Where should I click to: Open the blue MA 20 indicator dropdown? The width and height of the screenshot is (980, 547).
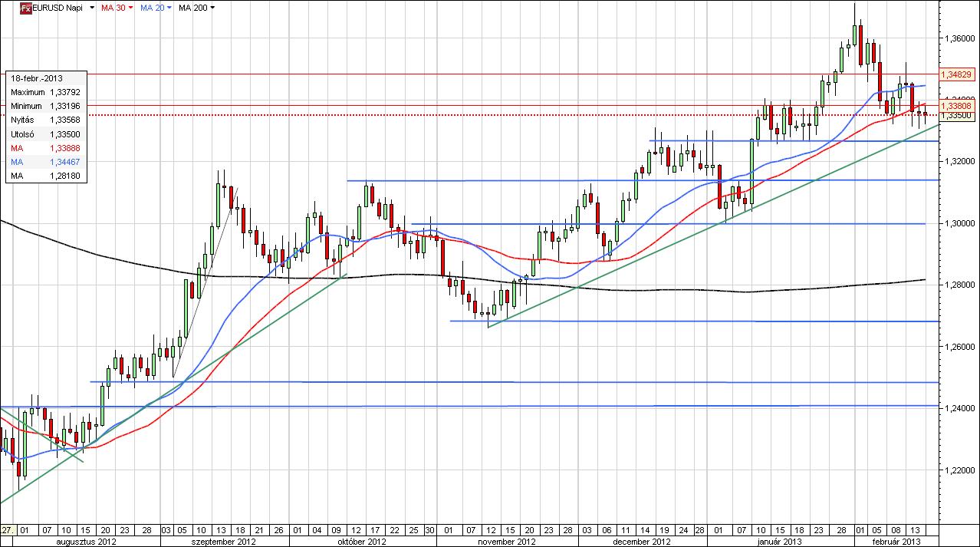pyautogui.click(x=169, y=8)
